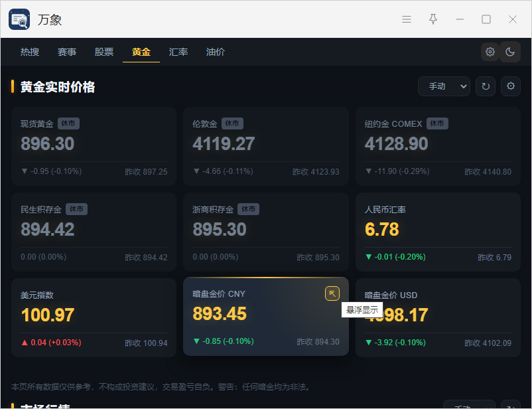Toggle dark mode with the moon icon
Screen dimensions: 532x409
coord(510,52)
